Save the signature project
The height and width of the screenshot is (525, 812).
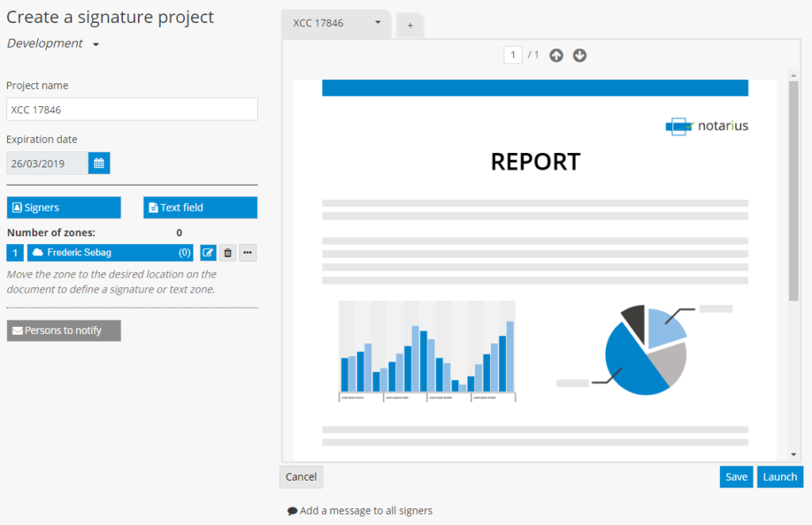point(737,477)
